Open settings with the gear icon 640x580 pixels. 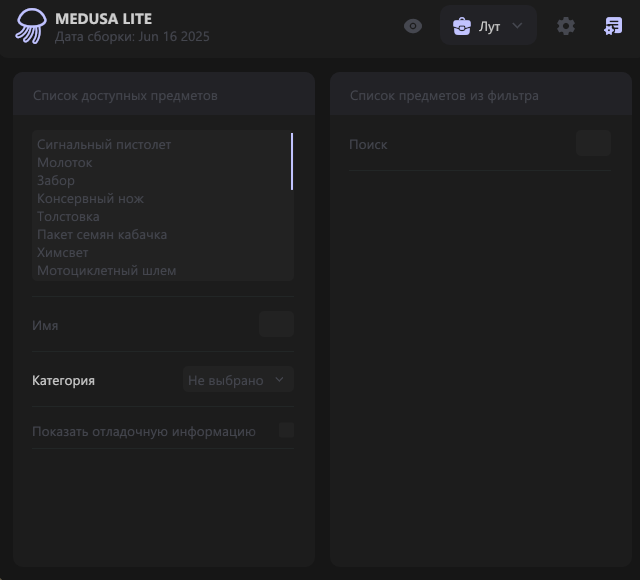[x=566, y=26]
